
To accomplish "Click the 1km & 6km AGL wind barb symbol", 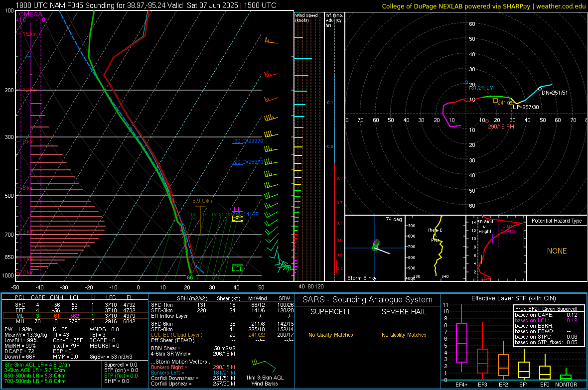I will [x=264, y=365].
